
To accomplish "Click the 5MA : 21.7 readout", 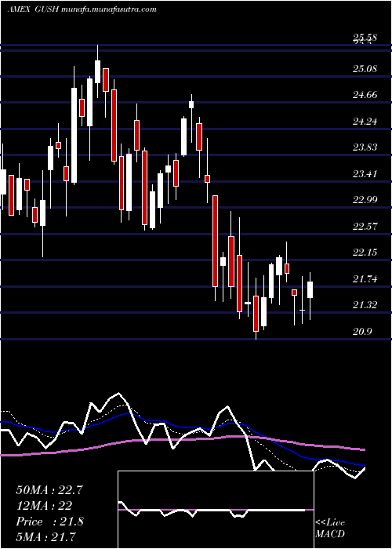I will pos(46,536).
